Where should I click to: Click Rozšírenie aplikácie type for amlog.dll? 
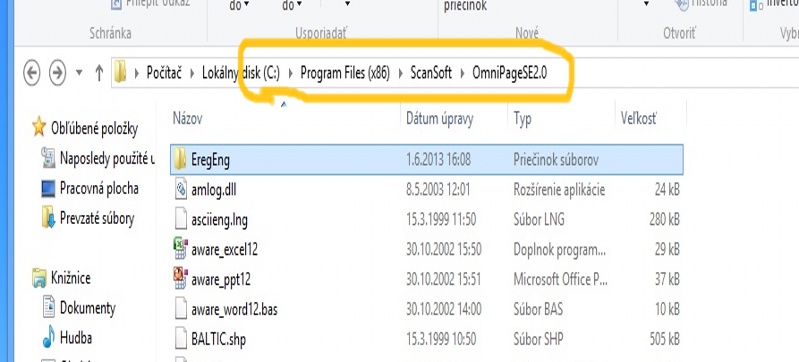click(x=559, y=190)
